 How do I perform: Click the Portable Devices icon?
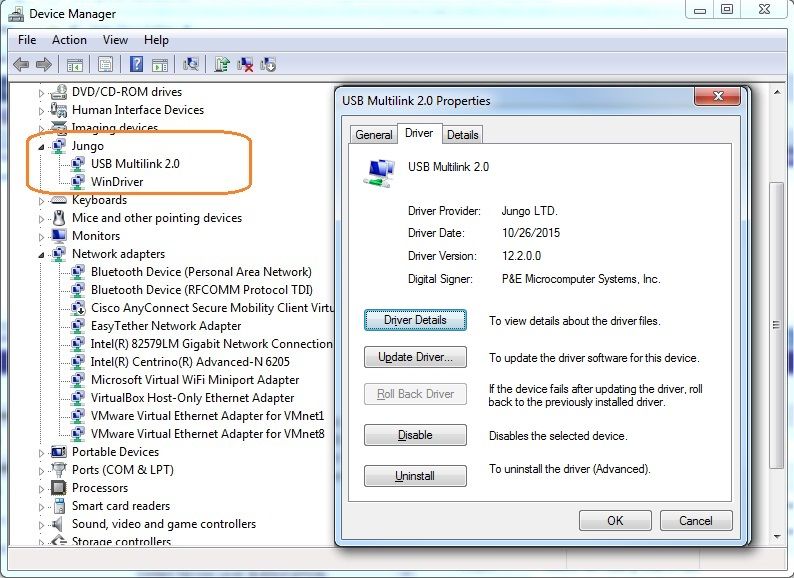(59, 452)
